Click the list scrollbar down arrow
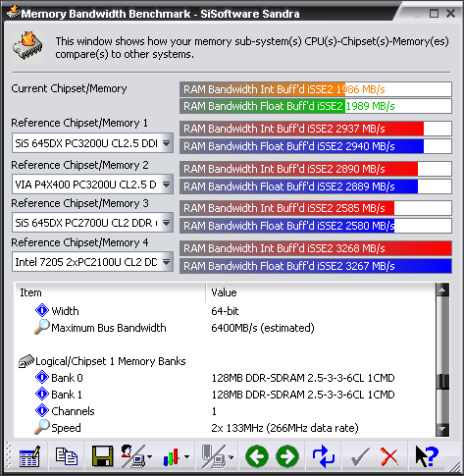 442,429
